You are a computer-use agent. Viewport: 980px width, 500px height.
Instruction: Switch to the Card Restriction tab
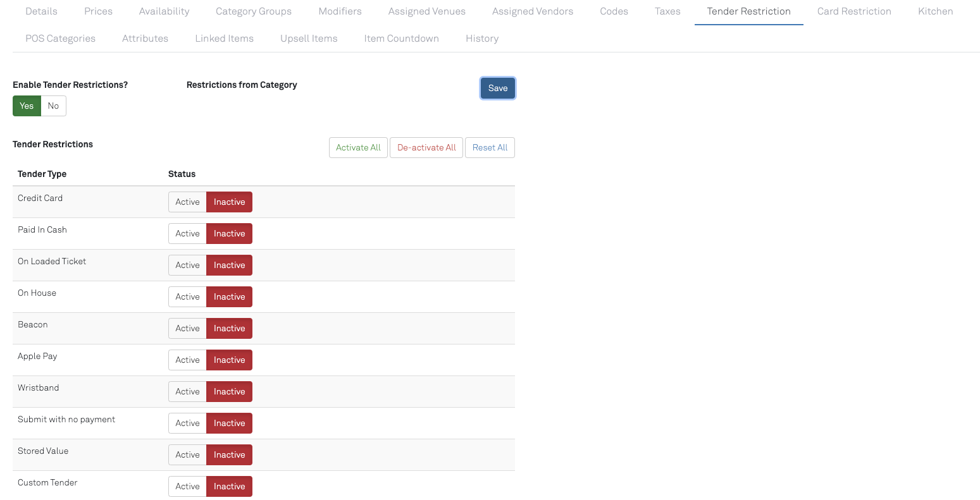click(853, 11)
